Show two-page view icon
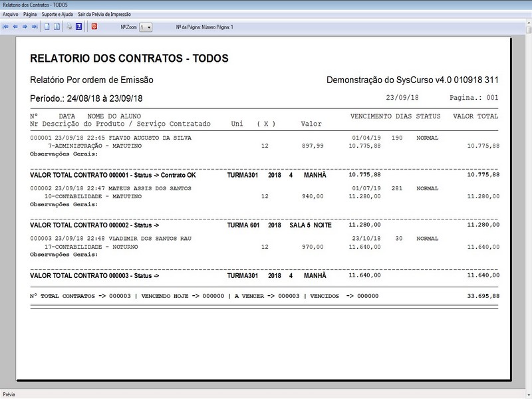This screenshot has width=532, height=399. (x=57, y=27)
